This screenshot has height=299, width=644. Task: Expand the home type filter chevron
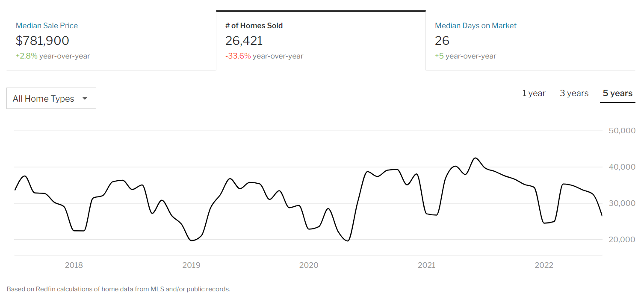(x=85, y=98)
